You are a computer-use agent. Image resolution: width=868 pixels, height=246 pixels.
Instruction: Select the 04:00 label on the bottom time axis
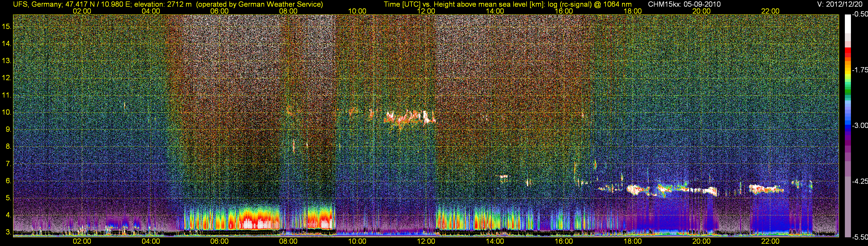pyautogui.click(x=151, y=241)
